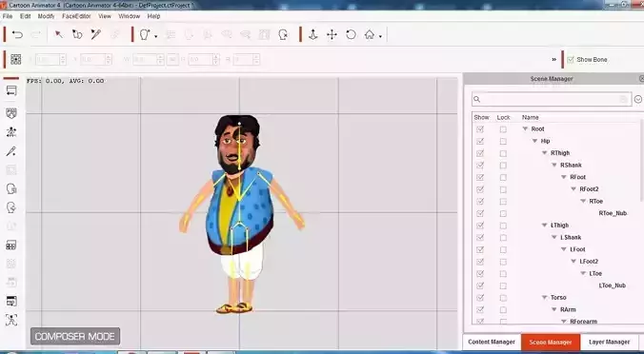Toggle the Show Bone checkbox
The image size is (644, 354).
571,60
